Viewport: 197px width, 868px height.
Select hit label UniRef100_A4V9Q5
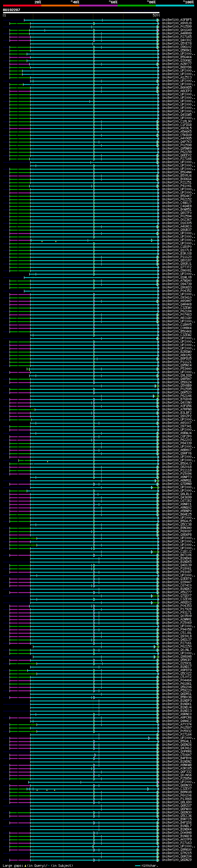coord(177,139)
